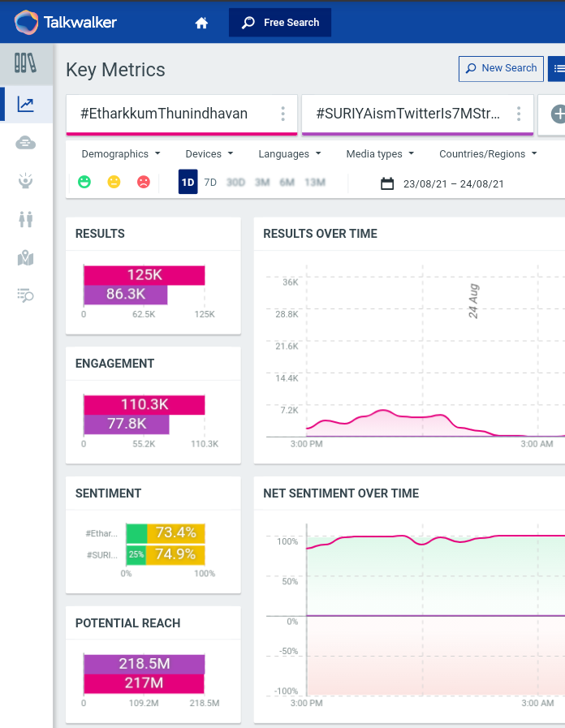
Task: Click the #SURI... sentiment row label
Action: pos(102,555)
